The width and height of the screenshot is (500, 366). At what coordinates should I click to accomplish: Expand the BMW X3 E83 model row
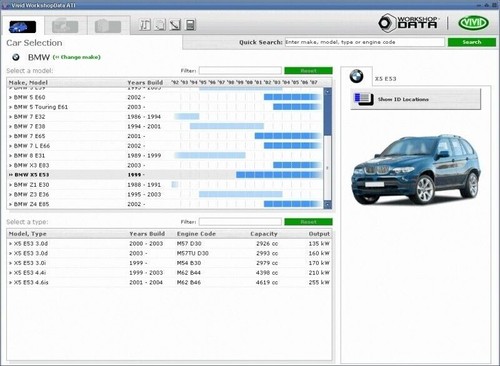[x=165, y=165]
